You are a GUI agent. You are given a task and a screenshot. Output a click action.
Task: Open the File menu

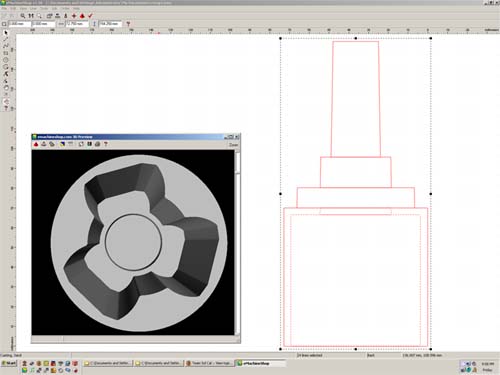4,8
